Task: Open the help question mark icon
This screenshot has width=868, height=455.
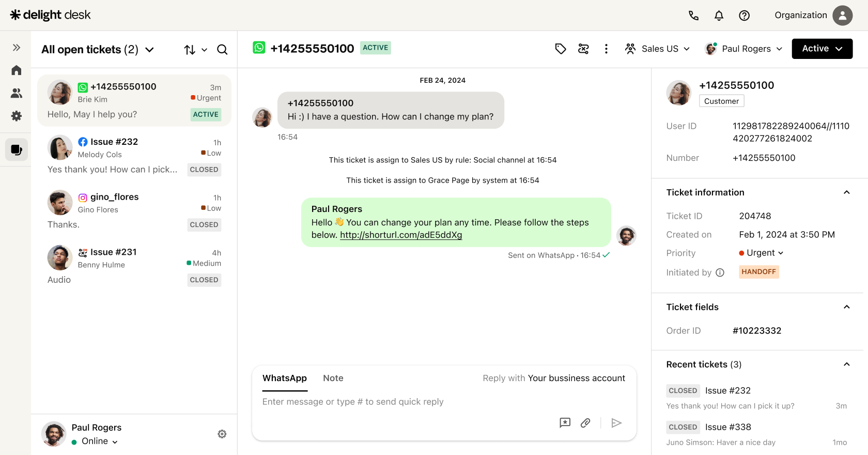Action: 744,16
